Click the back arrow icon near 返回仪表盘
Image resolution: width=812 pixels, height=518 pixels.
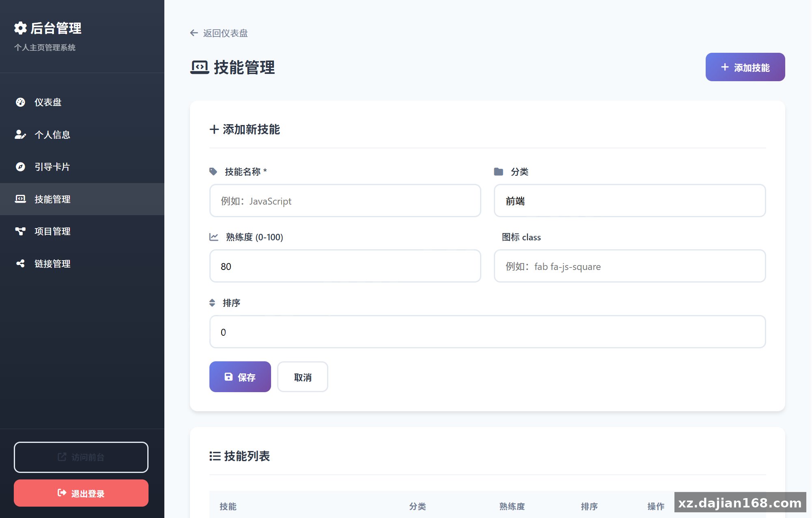pos(194,33)
